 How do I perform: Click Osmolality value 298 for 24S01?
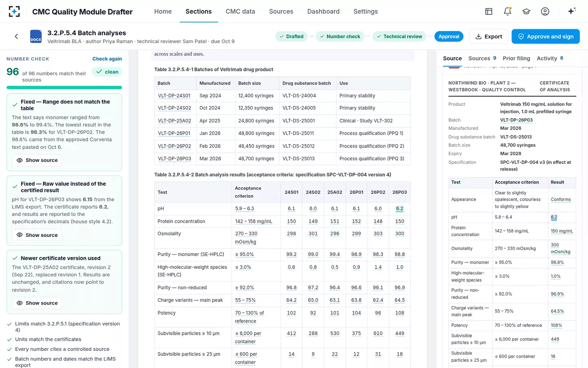tap(292, 234)
